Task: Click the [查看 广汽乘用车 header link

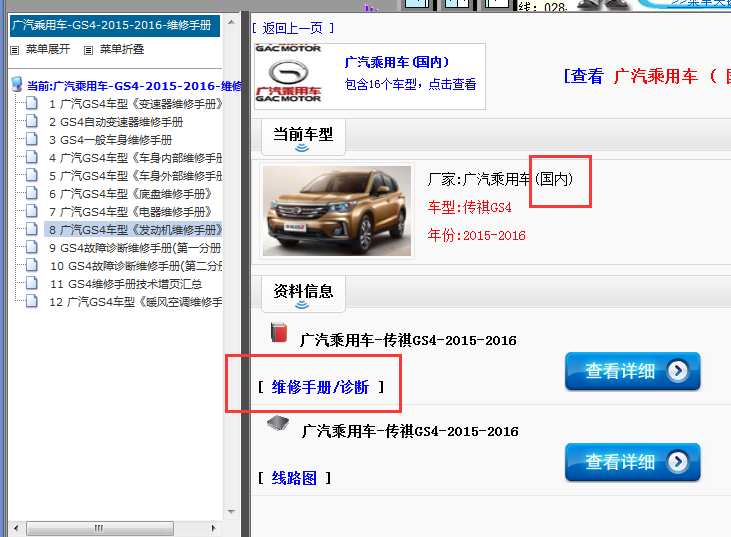Action: click(647, 76)
